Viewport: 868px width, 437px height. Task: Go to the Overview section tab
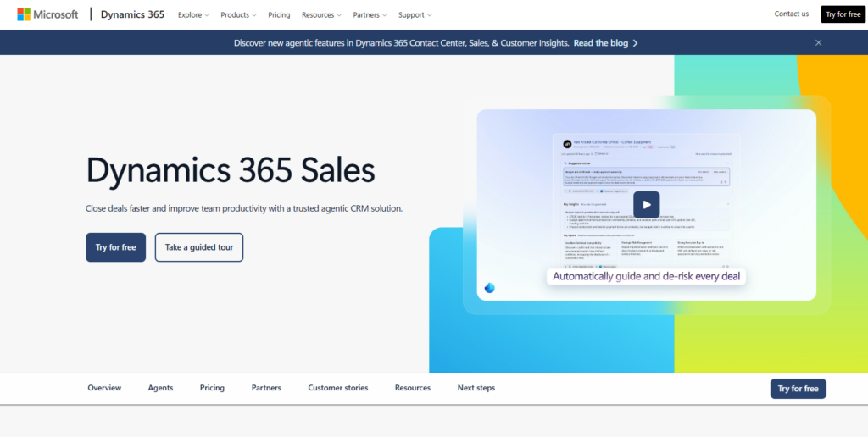pos(104,389)
